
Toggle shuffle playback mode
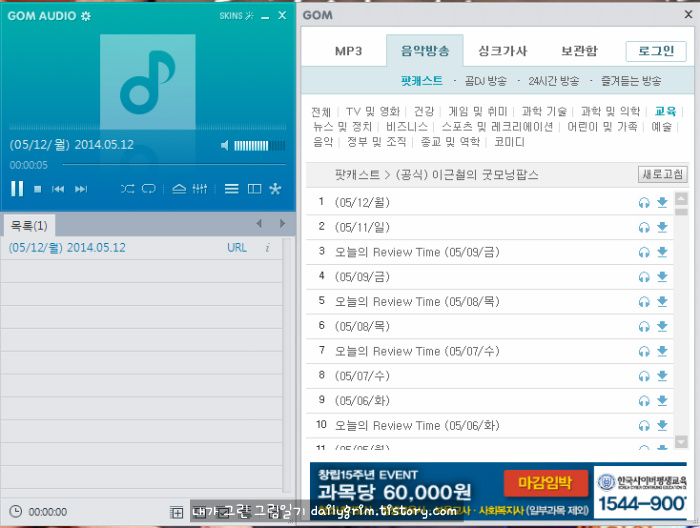127,189
